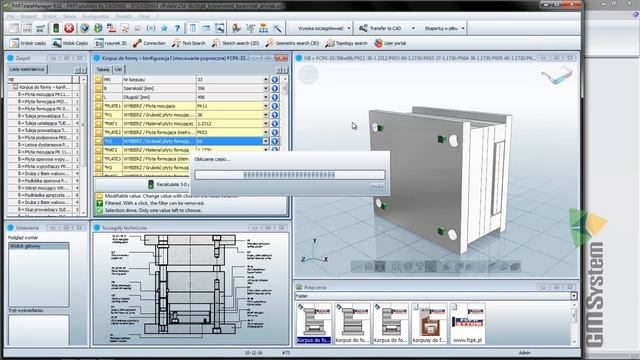Open Geometric search (3D)

coord(292,43)
